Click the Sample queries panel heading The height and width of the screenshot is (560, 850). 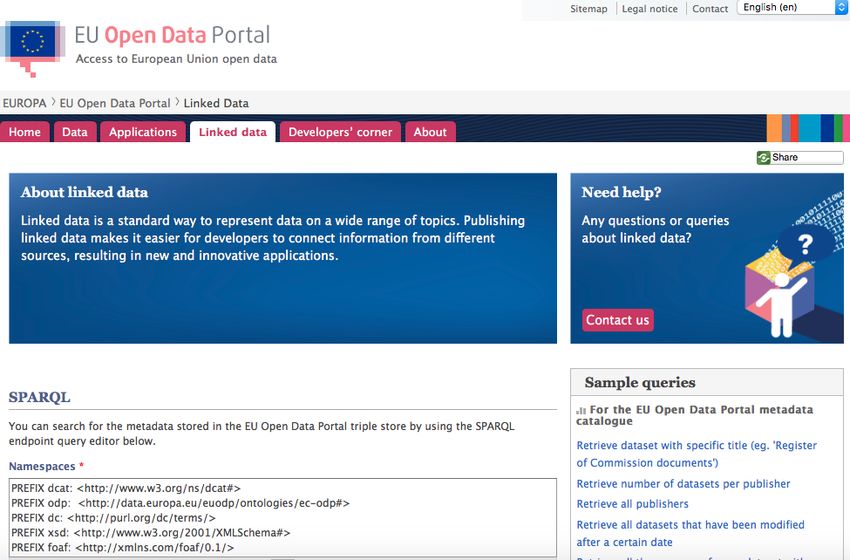[x=640, y=382]
